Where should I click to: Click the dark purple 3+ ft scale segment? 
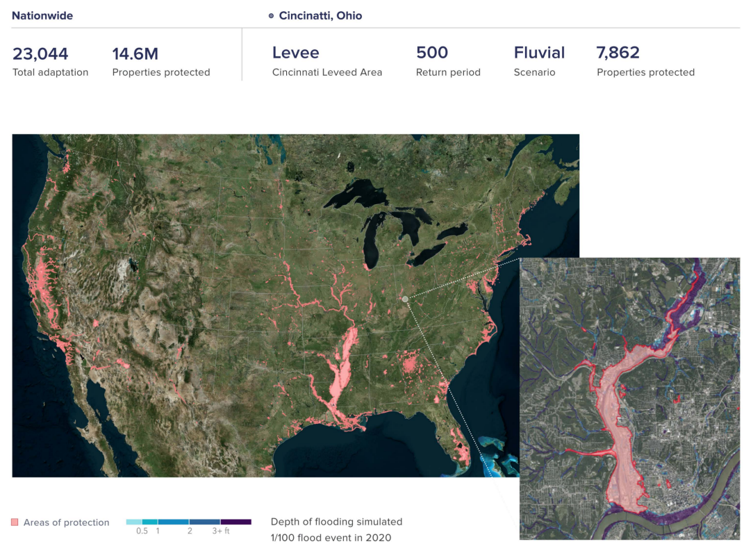pyautogui.click(x=235, y=521)
